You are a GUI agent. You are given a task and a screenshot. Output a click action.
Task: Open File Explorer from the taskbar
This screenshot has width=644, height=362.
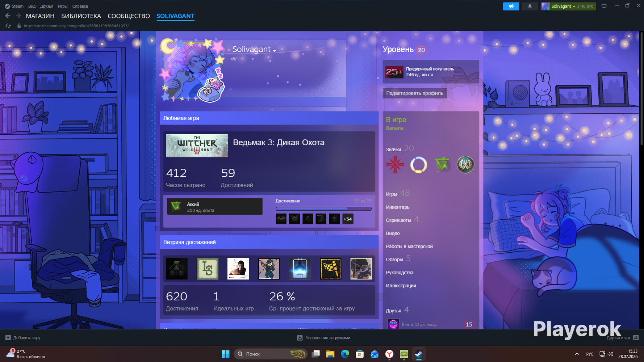click(330, 354)
